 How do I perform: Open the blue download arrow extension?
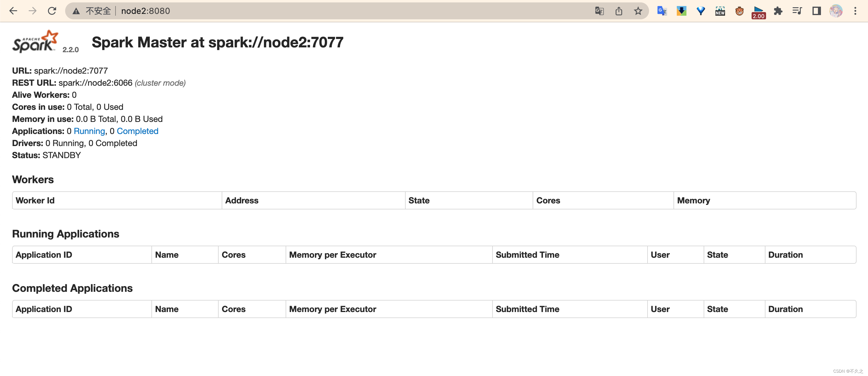tap(681, 11)
